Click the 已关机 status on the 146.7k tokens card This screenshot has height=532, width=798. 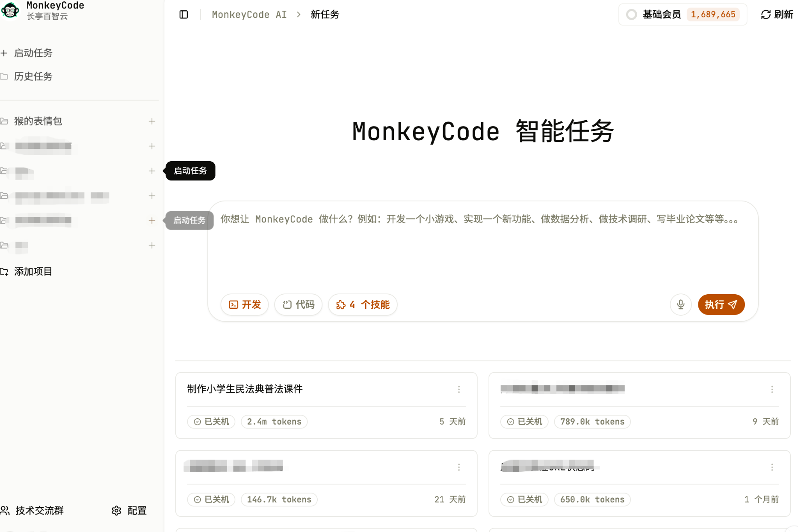pyautogui.click(x=211, y=499)
